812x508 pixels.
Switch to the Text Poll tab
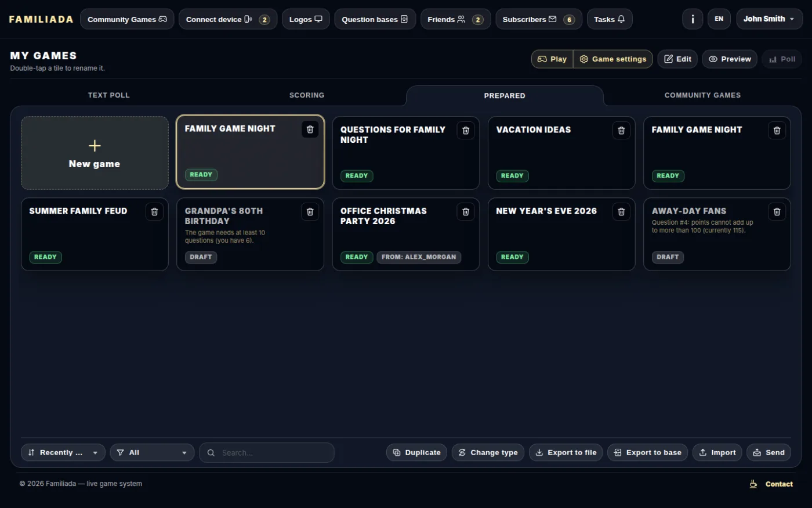click(109, 95)
